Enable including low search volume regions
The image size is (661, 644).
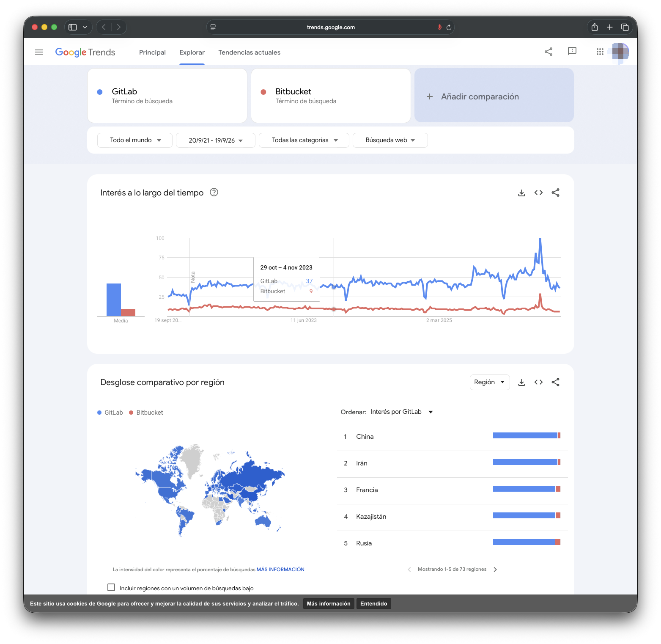pyautogui.click(x=111, y=587)
